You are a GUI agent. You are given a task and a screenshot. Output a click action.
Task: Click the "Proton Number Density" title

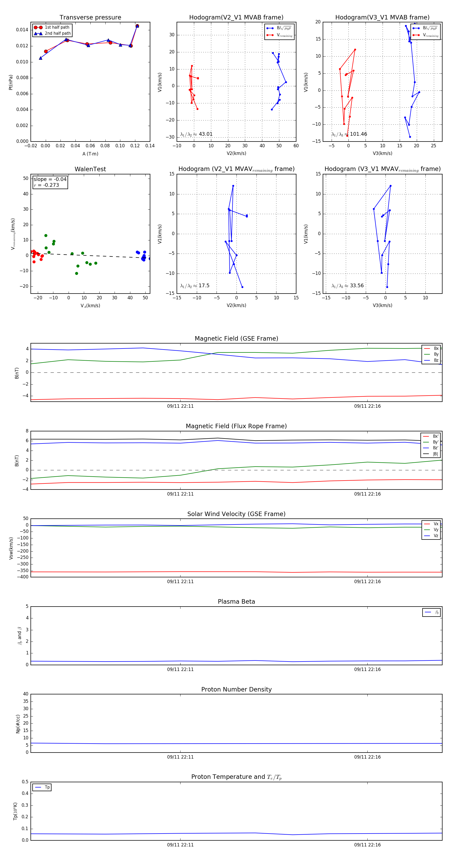point(236,689)
